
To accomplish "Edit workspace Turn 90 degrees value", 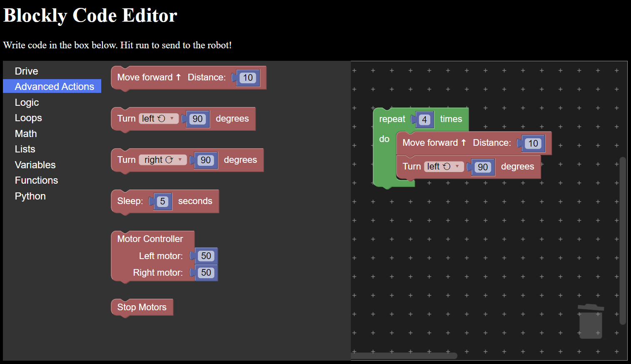I will click(483, 167).
